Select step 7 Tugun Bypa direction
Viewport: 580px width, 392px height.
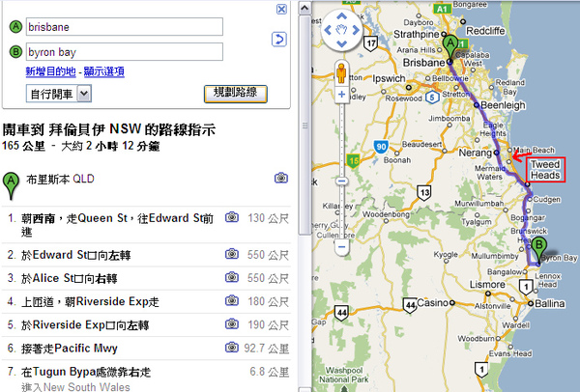pyautogui.click(x=146, y=377)
